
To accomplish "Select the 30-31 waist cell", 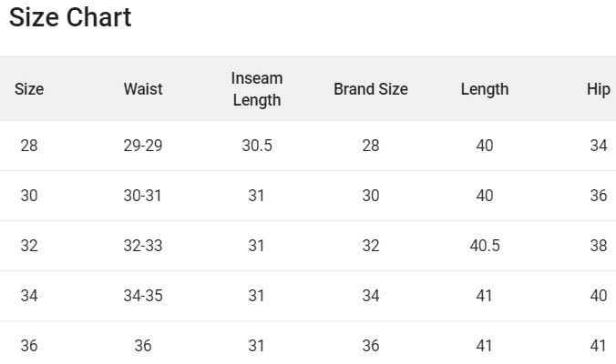I will coord(143,196).
